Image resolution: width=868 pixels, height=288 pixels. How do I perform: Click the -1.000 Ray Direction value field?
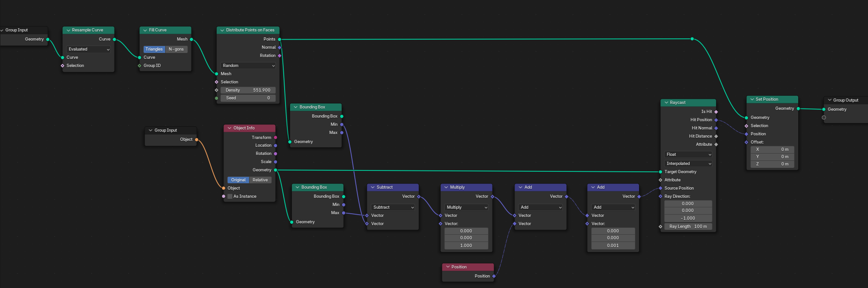[688, 218]
